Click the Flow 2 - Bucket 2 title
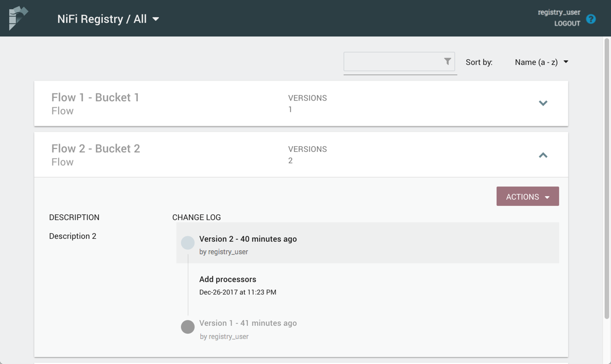The width and height of the screenshot is (611, 364). point(96,148)
